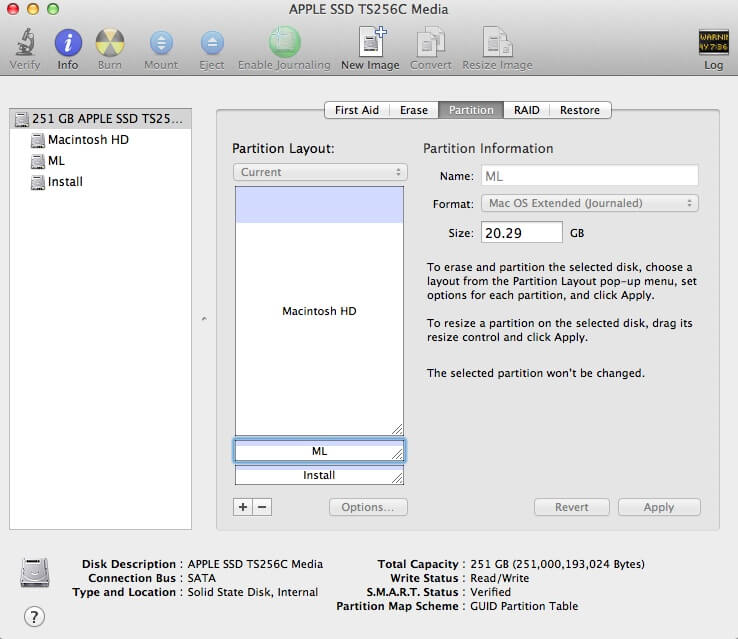The height and width of the screenshot is (639, 738).
Task: Click the Install sidebar volume icon
Action: point(38,183)
